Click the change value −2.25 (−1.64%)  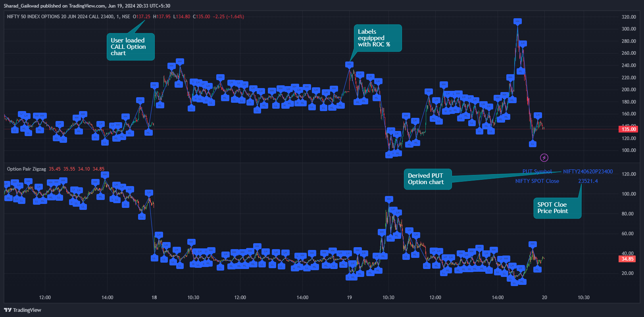click(x=229, y=17)
